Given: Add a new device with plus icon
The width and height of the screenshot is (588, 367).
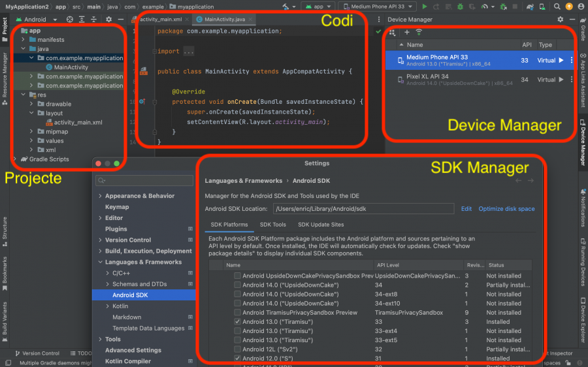Looking at the screenshot, I should (x=407, y=32).
